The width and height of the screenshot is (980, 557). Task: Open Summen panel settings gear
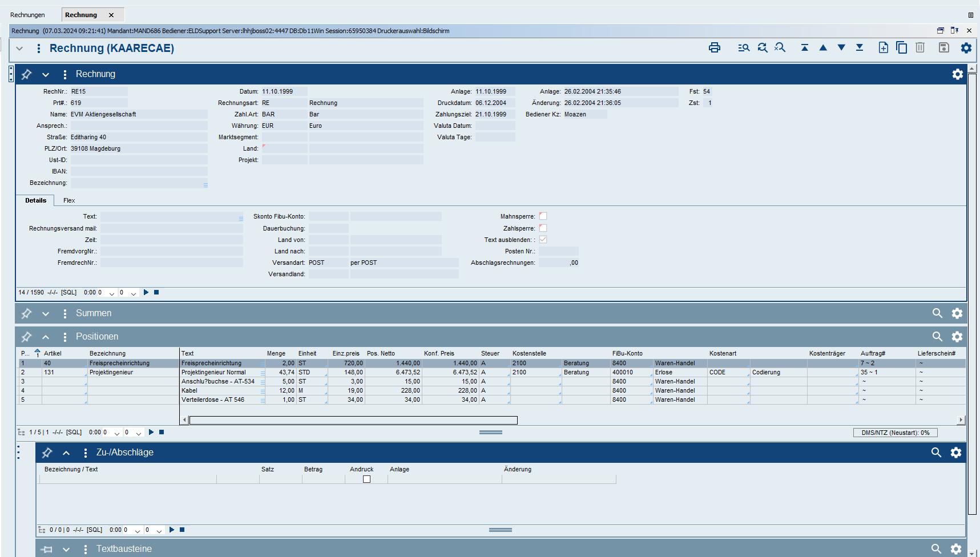(957, 313)
